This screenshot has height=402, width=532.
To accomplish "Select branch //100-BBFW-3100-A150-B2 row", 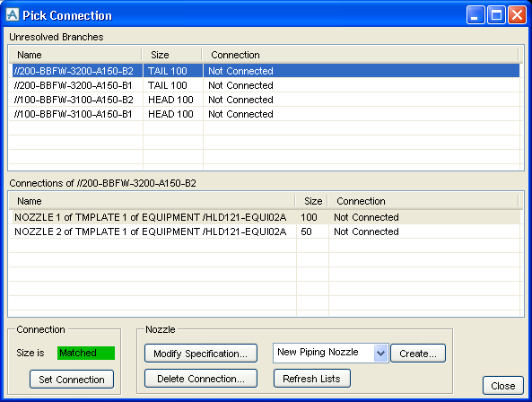I will click(x=266, y=100).
